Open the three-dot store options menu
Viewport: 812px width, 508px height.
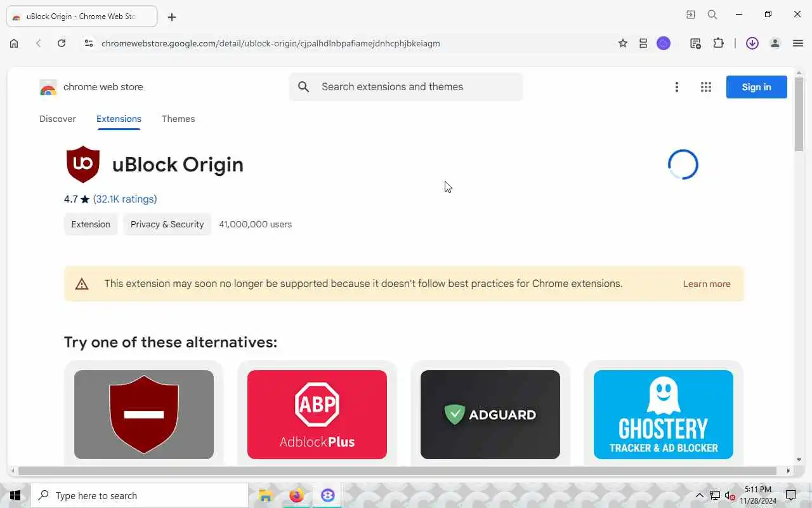click(x=677, y=87)
